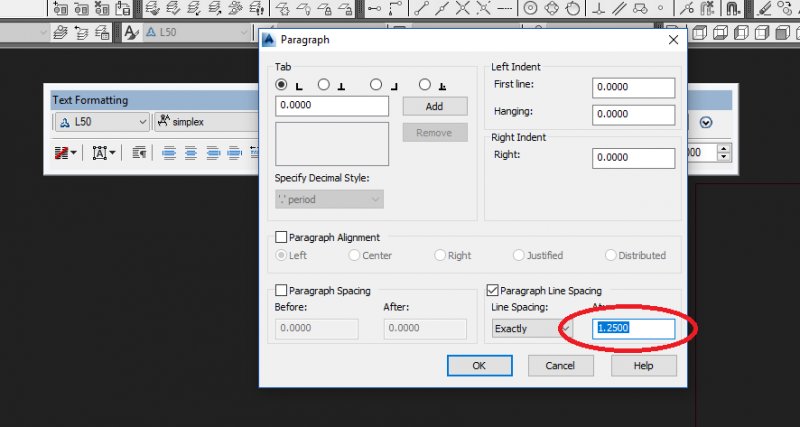
Task: Click the line spacing At value field 1.2500
Action: 634,329
